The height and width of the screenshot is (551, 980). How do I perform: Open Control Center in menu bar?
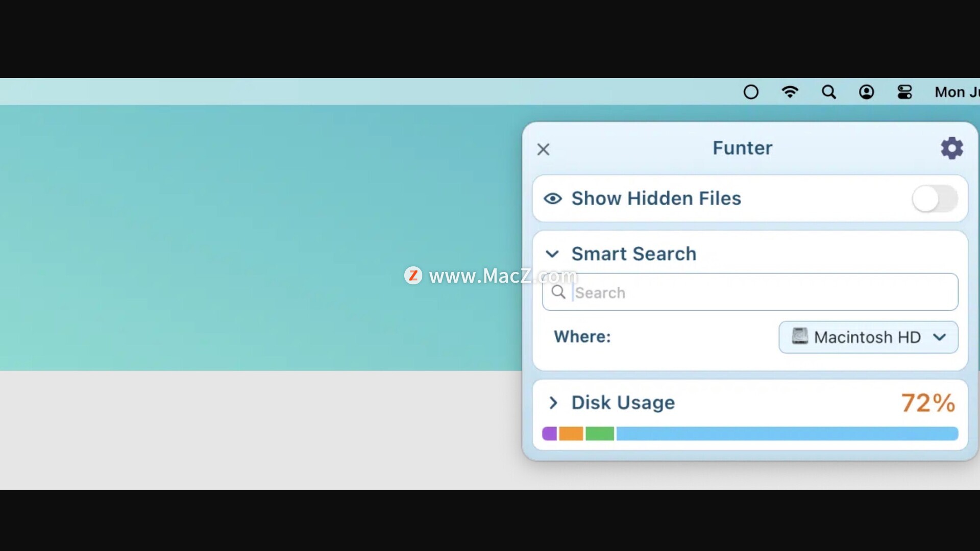coord(904,92)
